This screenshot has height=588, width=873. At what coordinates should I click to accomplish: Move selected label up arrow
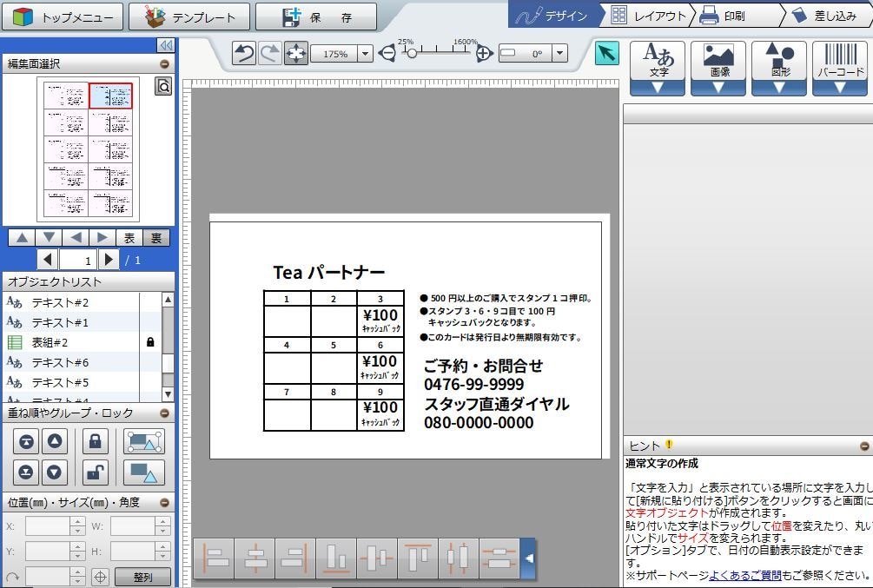[22, 238]
